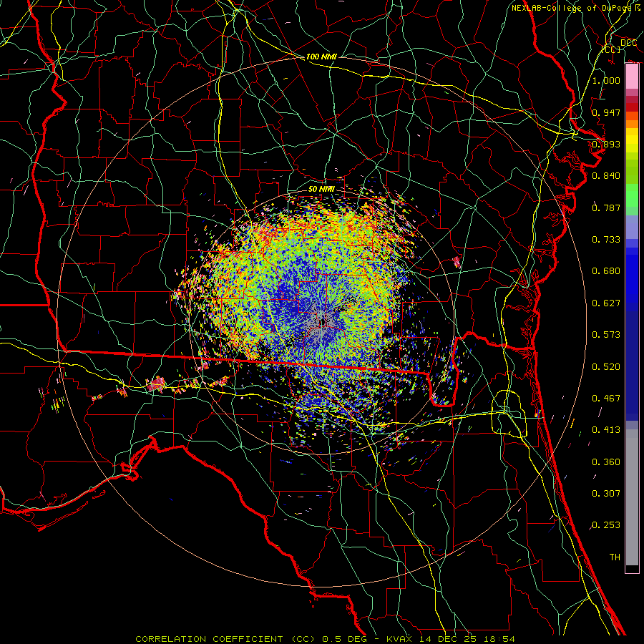Image resolution: width=644 pixels, height=644 pixels.
Task: Select the 1.000 legend value
Action: tap(606, 80)
